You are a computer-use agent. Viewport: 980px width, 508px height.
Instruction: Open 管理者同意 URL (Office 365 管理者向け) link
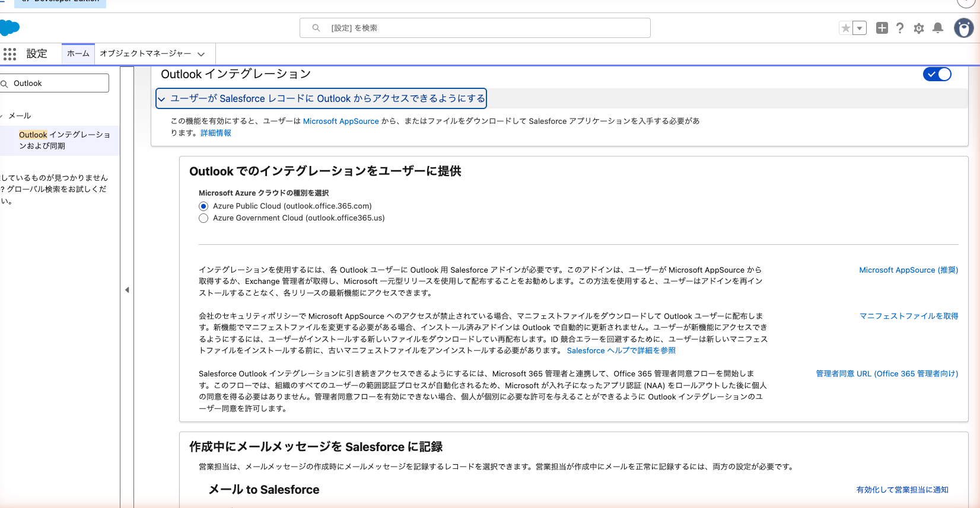pyautogui.click(x=887, y=373)
